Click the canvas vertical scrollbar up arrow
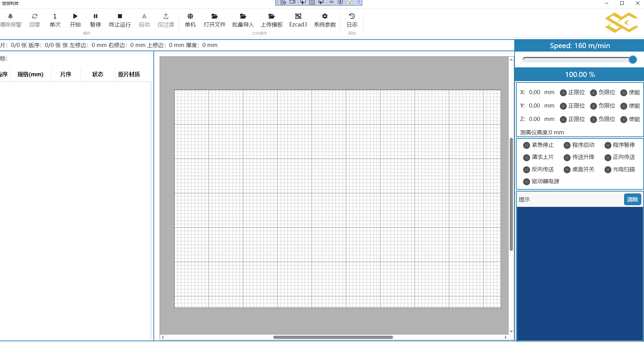Viewport: 644px width, 355px height. tap(511, 60)
